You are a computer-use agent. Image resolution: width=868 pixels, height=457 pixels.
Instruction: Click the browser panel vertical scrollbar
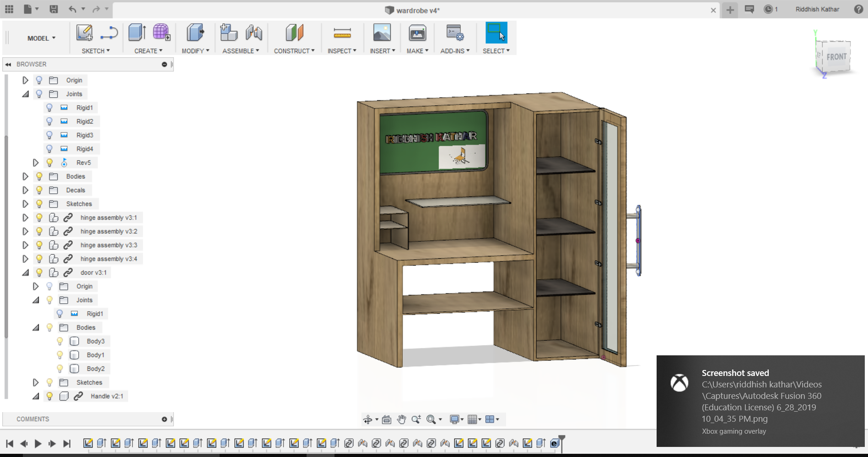click(6, 237)
